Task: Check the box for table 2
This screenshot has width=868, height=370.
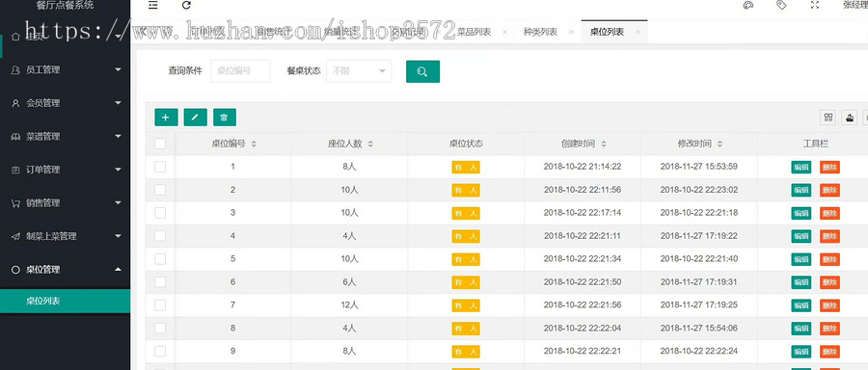Action: pos(160,190)
